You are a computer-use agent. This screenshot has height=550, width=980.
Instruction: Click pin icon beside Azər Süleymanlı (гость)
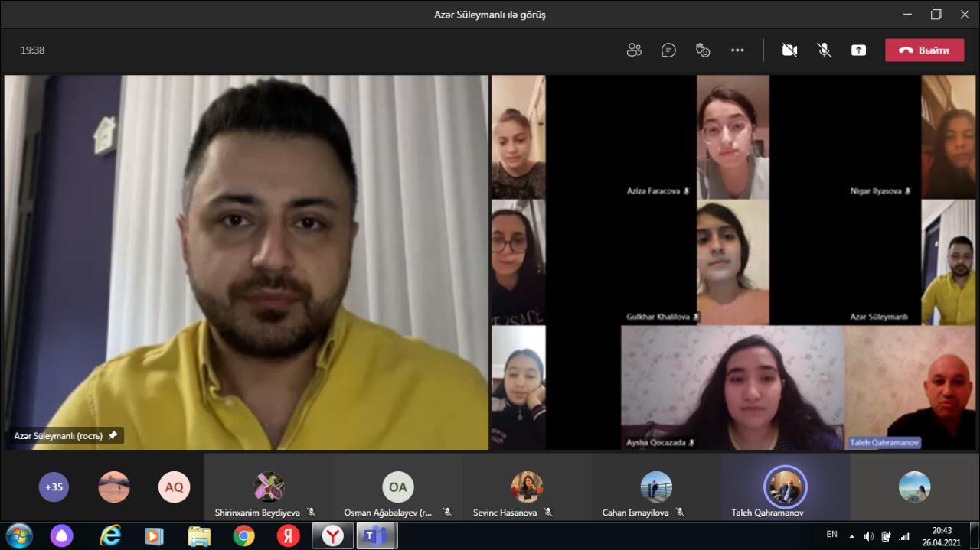click(x=113, y=436)
